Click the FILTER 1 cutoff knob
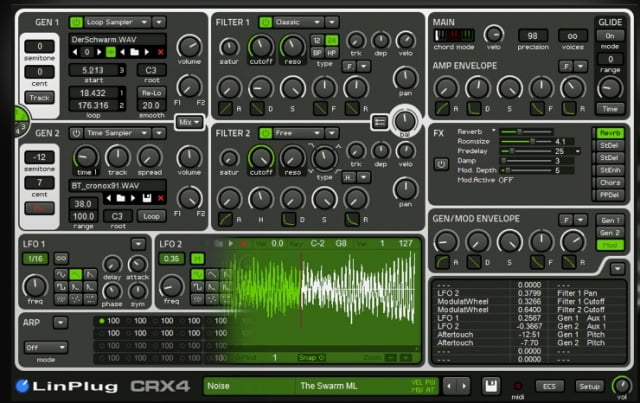 point(260,45)
